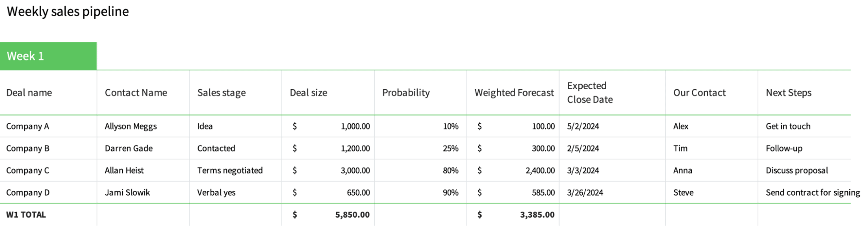The image size is (868, 239).
Task: Select the Week 1 green header tab
Action: tap(48, 56)
